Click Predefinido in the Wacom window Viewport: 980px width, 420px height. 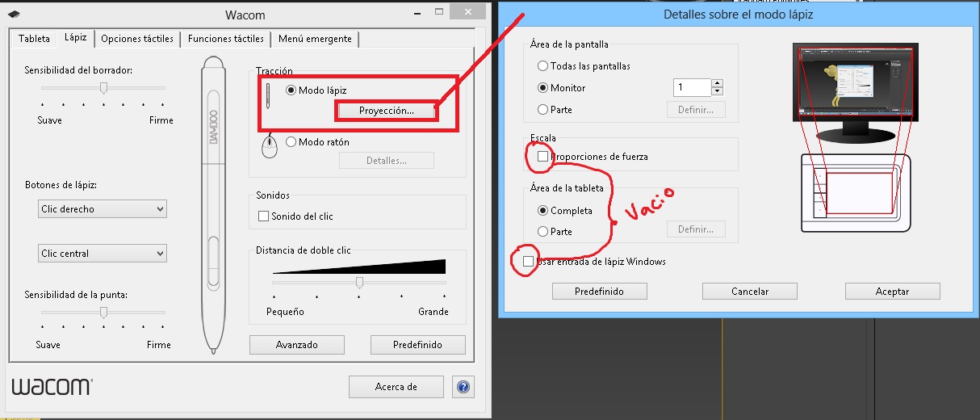(417, 345)
